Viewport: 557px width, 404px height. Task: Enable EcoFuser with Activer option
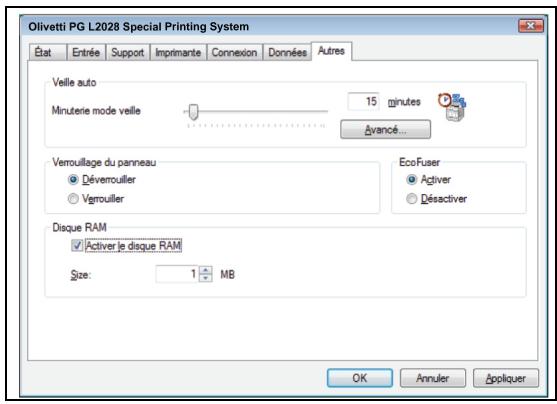pyautogui.click(x=411, y=179)
